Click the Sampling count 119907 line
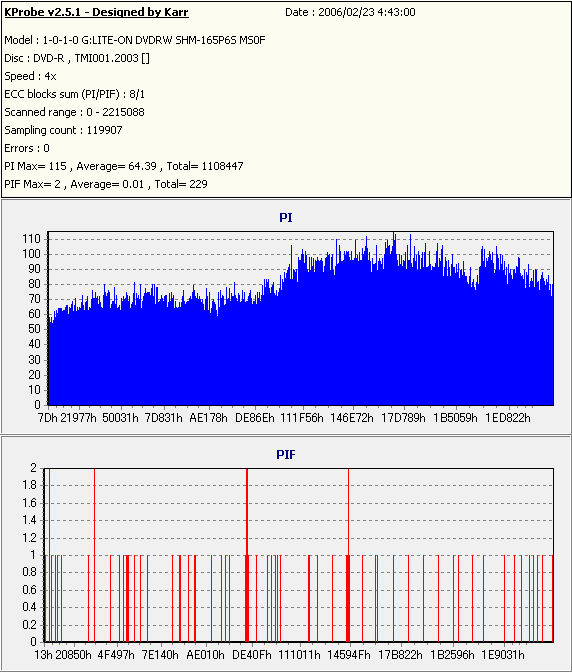 63,130
